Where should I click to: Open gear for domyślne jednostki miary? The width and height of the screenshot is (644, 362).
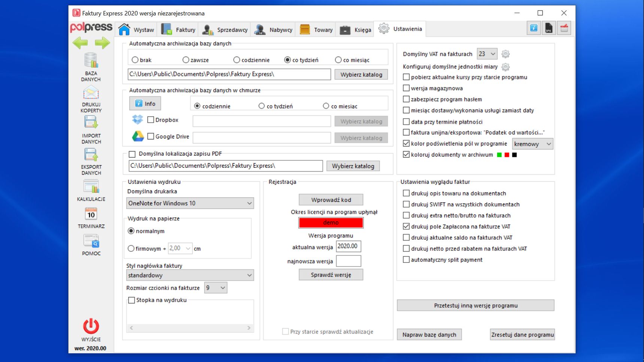tap(505, 67)
